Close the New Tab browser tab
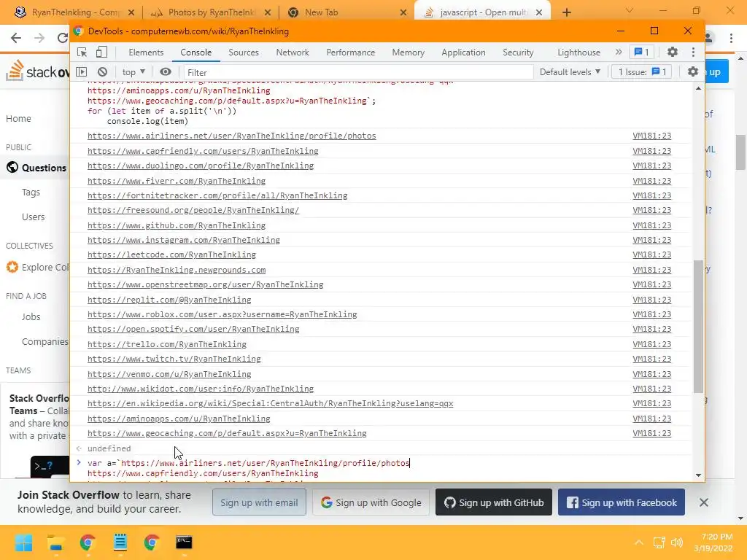This screenshot has height=560, width=747. [x=403, y=12]
